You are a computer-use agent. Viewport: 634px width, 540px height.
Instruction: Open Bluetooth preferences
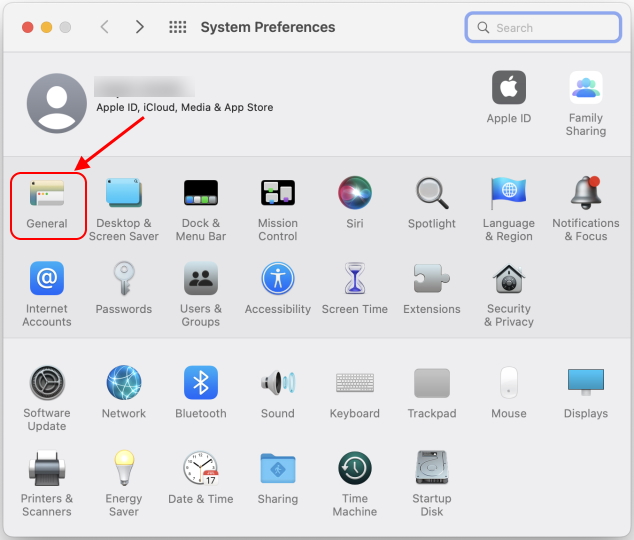coord(201,392)
